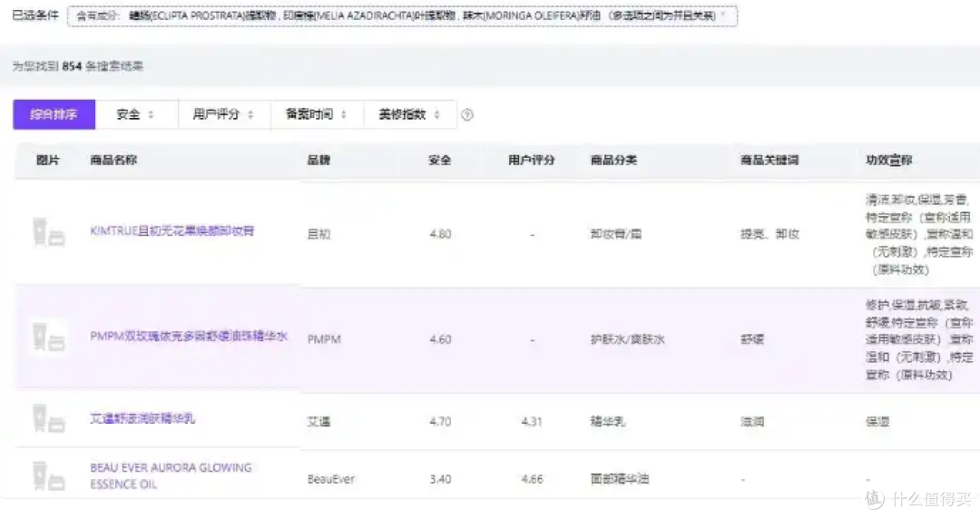The image size is (980, 519).
Task: Click keyword cell 提亮、卸妆
Action: (x=770, y=234)
